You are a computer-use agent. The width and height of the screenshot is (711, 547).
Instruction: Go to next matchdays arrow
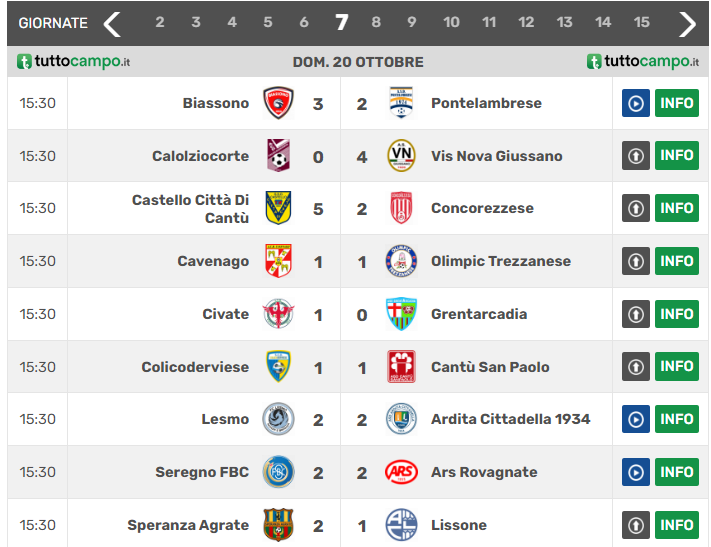(x=687, y=23)
